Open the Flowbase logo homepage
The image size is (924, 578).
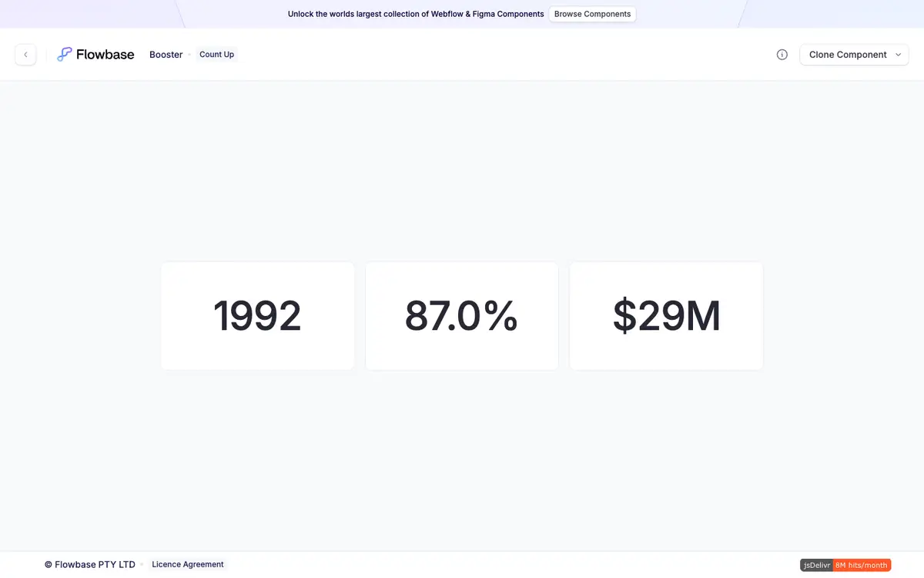[x=95, y=55]
